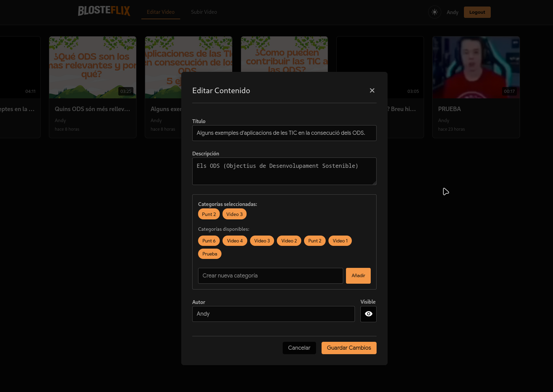Viewport: 553px width, 392px height.
Task: Click Guardar Cambios to save
Action: (x=349, y=348)
